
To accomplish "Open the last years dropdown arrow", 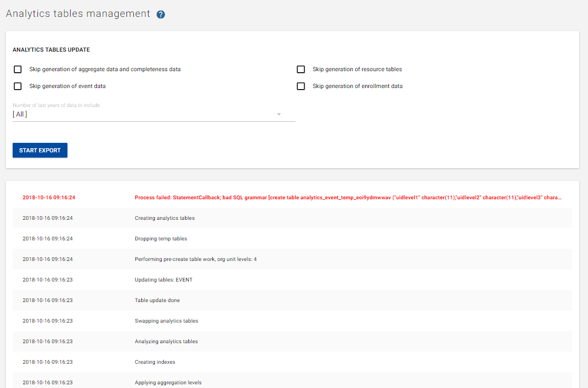I will 279,114.
